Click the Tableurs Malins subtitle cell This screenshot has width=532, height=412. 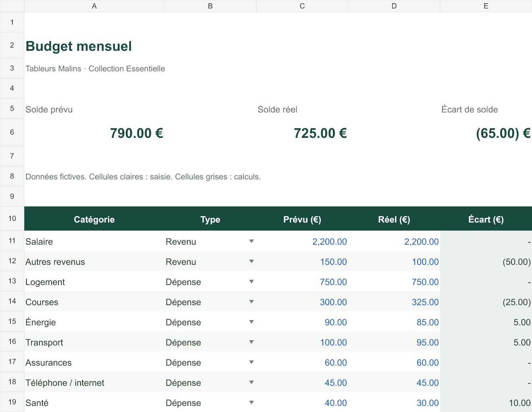click(94, 69)
